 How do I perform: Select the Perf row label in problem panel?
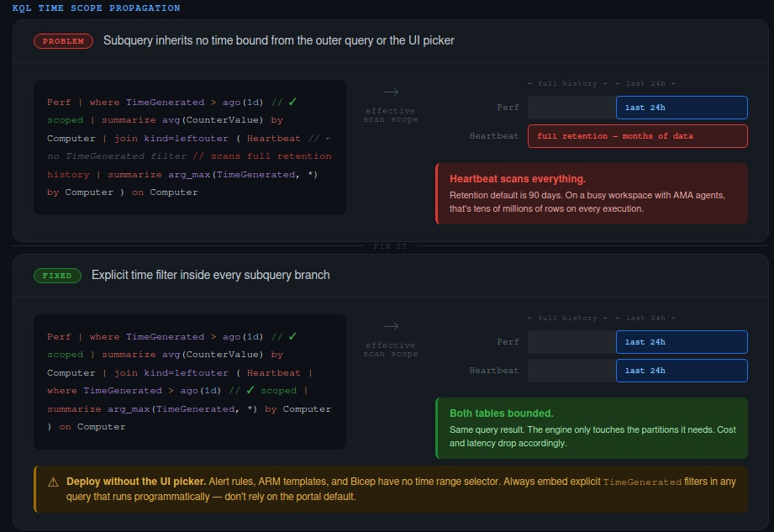point(508,108)
